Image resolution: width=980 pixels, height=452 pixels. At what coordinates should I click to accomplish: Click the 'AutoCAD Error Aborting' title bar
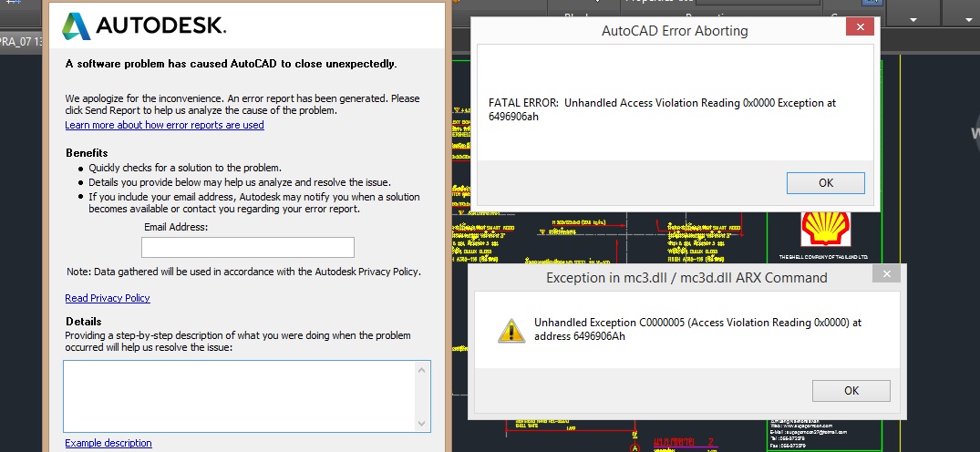pyautogui.click(x=675, y=30)
